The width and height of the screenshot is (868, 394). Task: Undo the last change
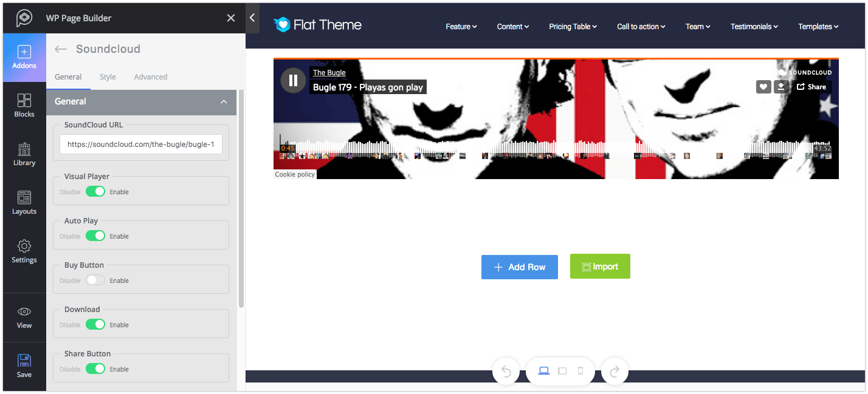tap(506, 371)
